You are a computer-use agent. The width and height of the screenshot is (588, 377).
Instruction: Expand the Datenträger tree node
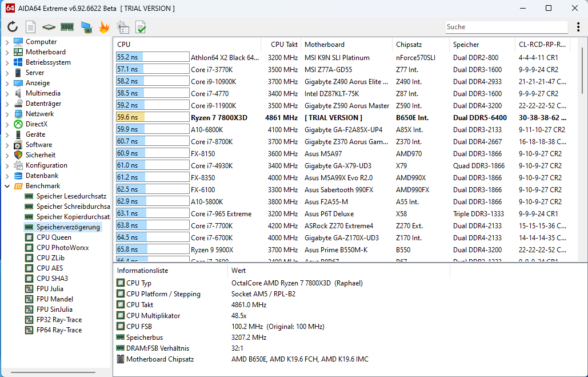pyautogui.click(x=7, y=104)
